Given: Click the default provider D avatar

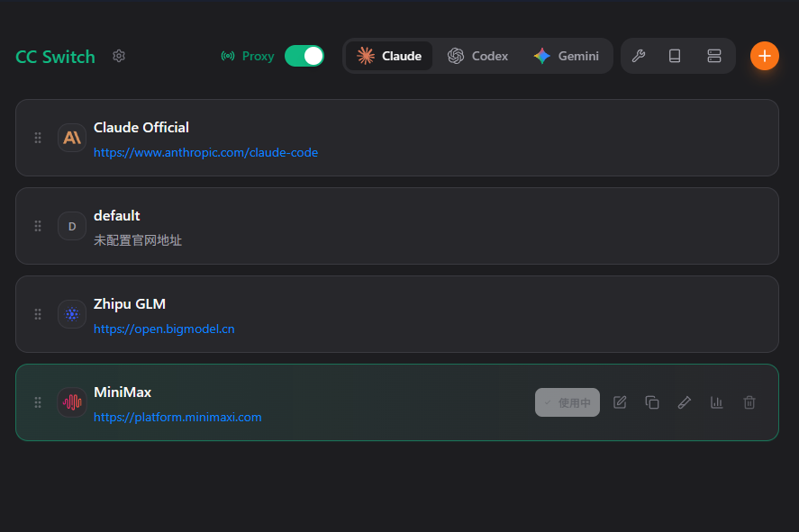Looking at the screenshot, I should point(72,226).
